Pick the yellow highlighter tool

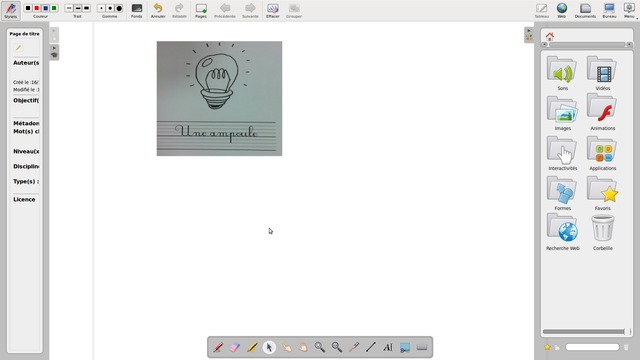tap(252, 347)
